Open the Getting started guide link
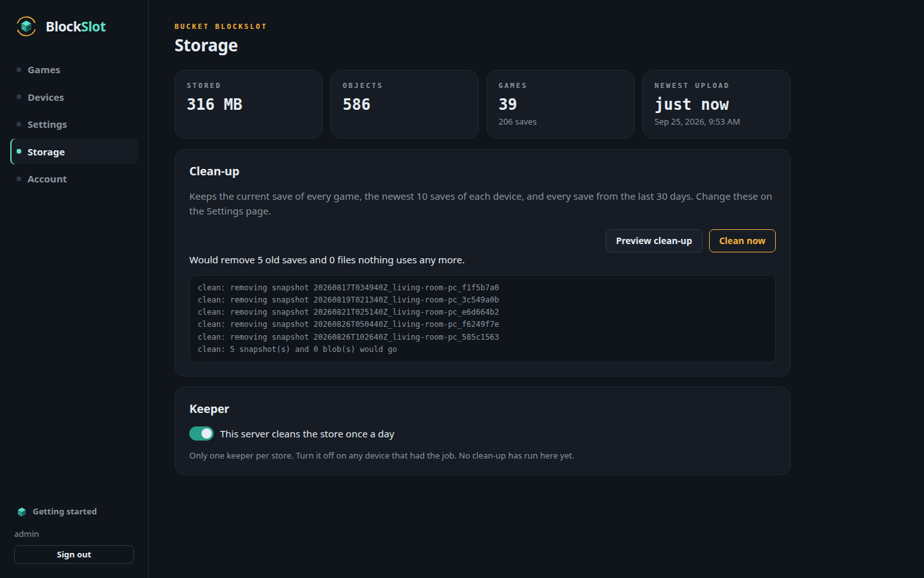924x578 pixels. [x=65, y=512]
